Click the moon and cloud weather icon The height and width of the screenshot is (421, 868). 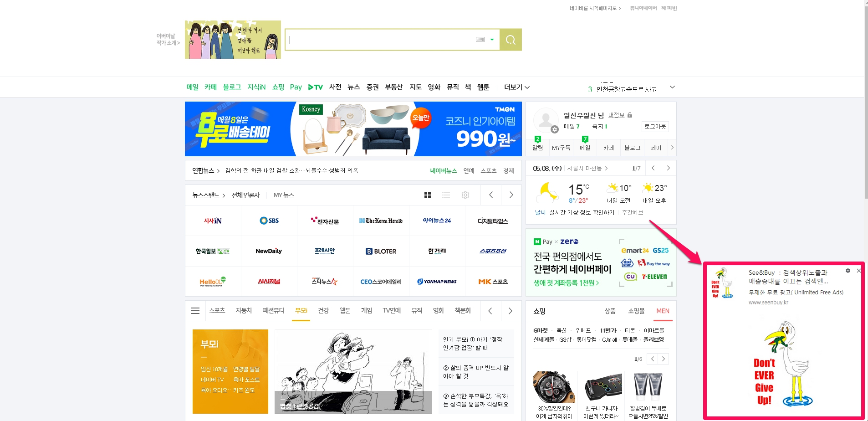(547, 192)
